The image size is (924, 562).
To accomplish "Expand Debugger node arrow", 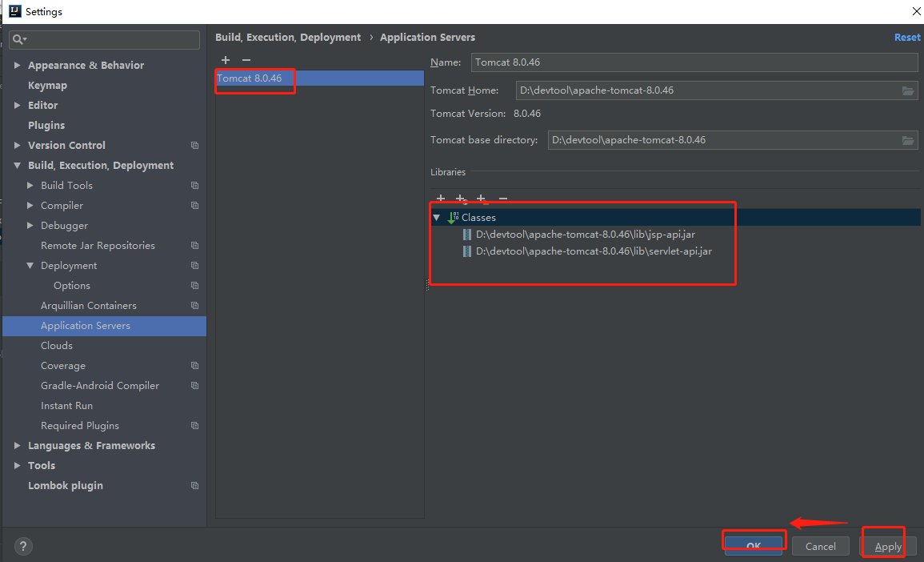I will click(x=30, y=226).
